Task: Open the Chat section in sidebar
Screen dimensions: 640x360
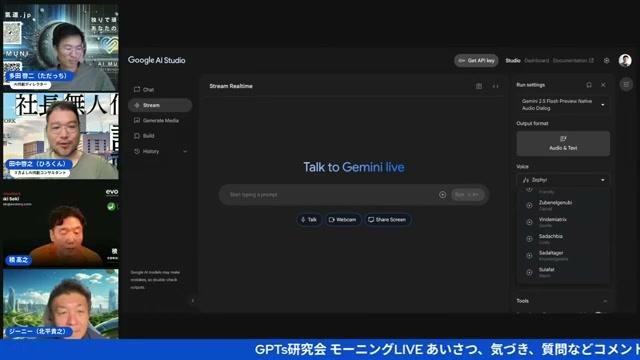Action: pyautogui.click(x=160, y=89)
